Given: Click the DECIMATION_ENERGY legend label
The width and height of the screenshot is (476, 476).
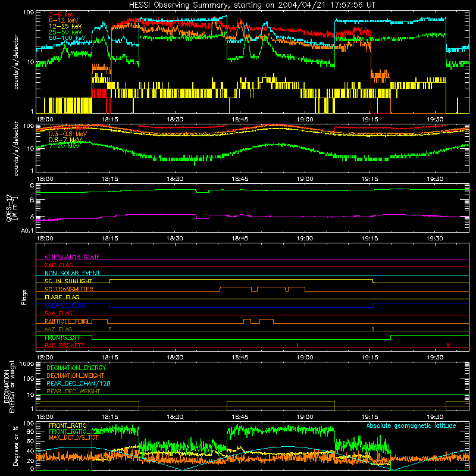Looking at the screenshot, I should [76, 368].
